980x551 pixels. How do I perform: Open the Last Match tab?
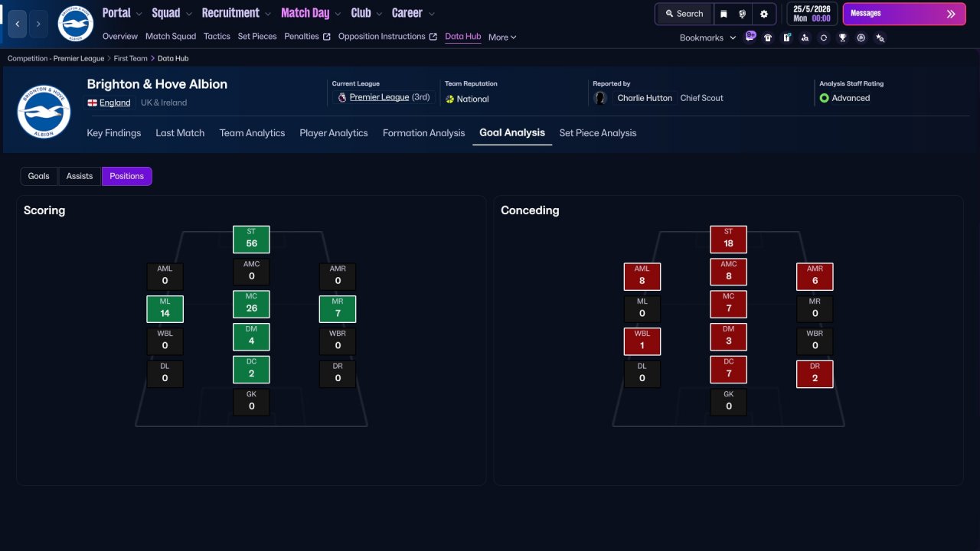pos(180,133)
